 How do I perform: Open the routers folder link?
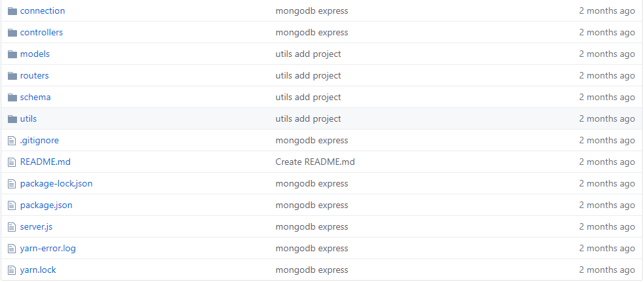point(35,75)
